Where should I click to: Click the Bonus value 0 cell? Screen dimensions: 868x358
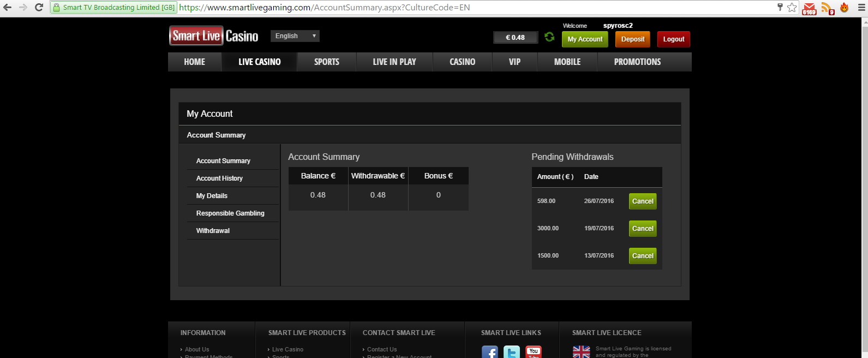click(x=439, y=195)
